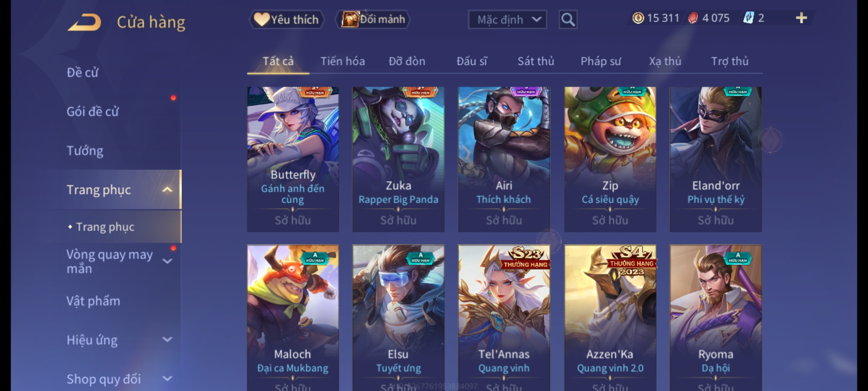Image resolution: width=868 pixels, height=391 pixels.
Task: Select the Pháp sư tab
Action: 601,61
